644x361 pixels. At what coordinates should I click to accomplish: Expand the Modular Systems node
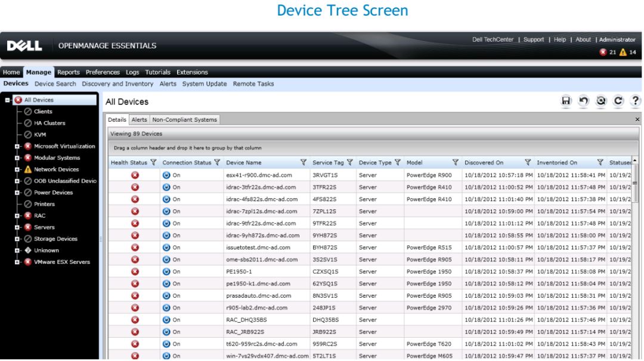(17, 158)
